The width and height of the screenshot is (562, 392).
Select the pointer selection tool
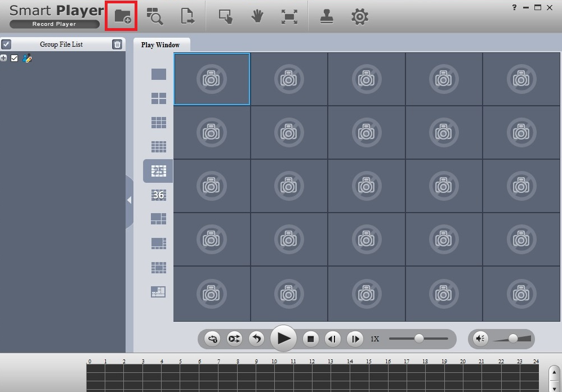click(x=226, y=16)
